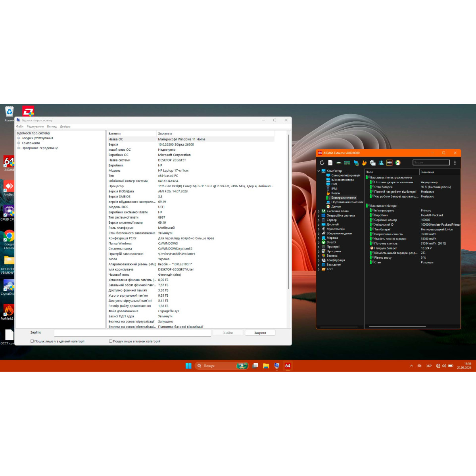
Task: Open the 'Довідка' menu in System Information
Action: (65, 127)
